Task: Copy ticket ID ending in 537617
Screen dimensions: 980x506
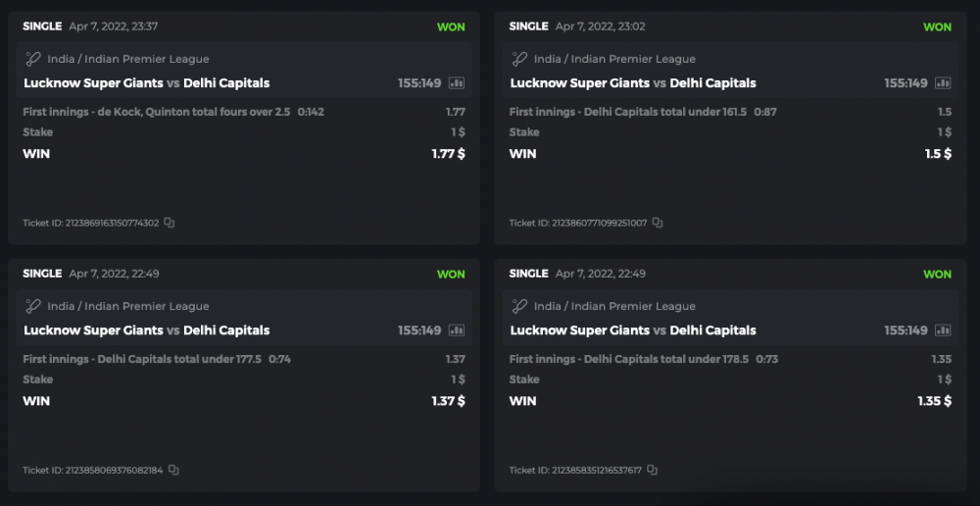Action: (652, 470)
